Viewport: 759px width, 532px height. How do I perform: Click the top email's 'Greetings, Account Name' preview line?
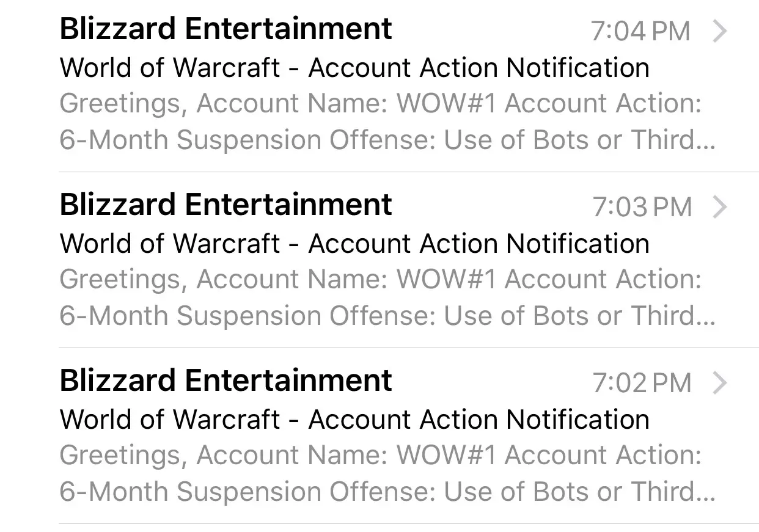380,104
